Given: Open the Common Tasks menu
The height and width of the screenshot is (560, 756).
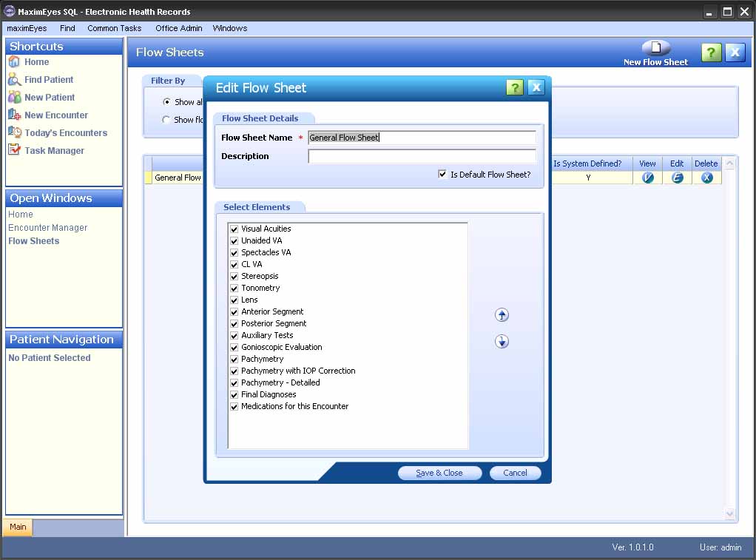Looking at the screenshot, I should (x=114, y=28).
